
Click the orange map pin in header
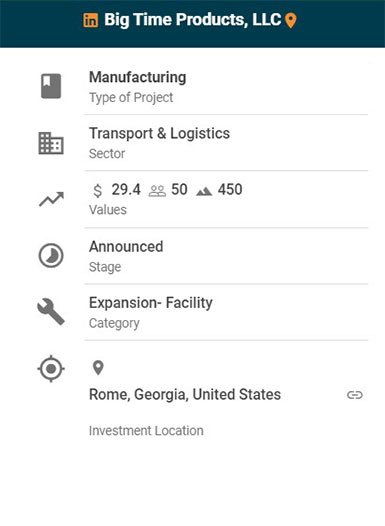point(290,20)
